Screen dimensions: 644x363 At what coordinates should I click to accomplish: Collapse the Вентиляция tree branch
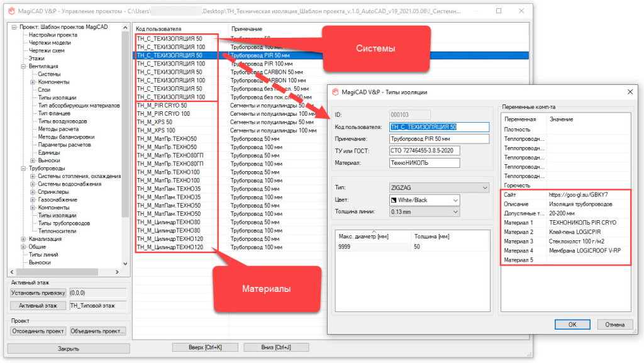click(23, 66)
